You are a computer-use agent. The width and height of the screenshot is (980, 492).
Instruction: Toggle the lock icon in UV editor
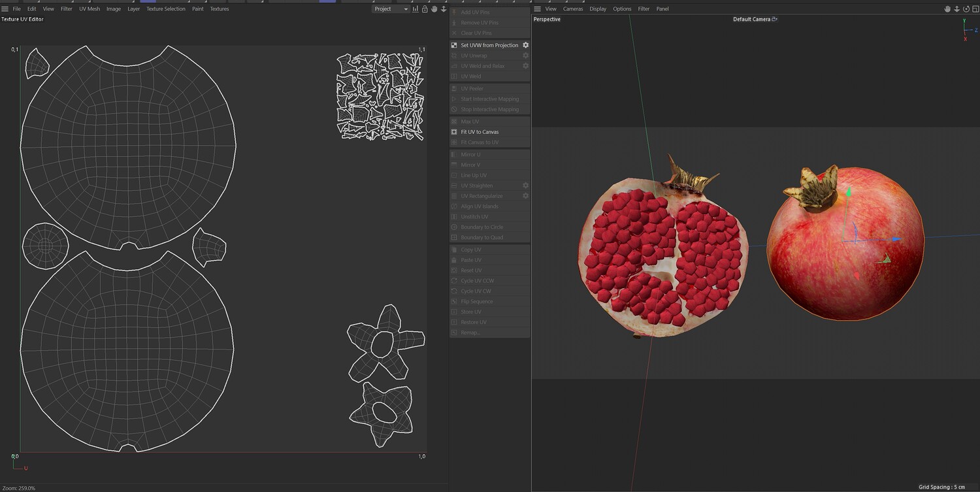425,9
